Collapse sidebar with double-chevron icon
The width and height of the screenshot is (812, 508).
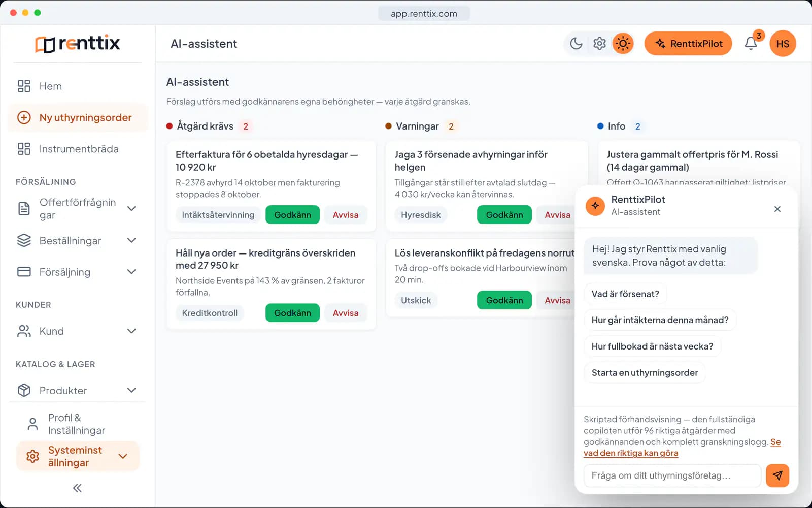click(x=77, y=488)
